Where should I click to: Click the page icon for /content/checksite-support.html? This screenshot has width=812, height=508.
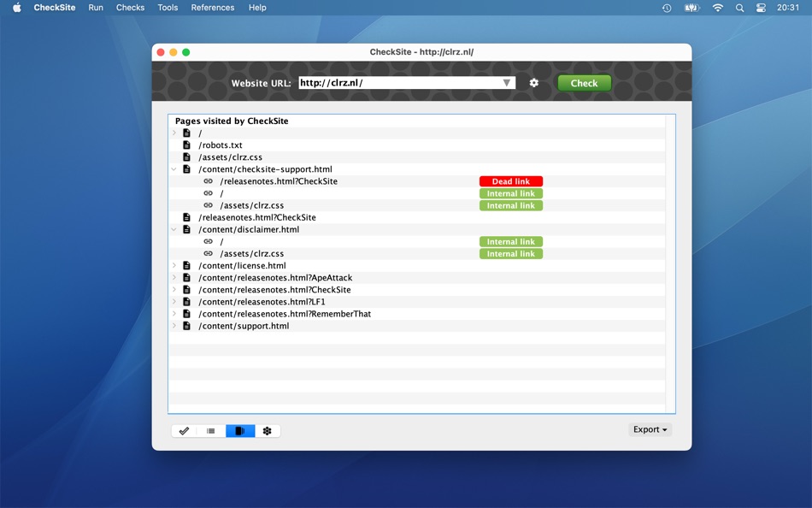(x=186, y=169)
